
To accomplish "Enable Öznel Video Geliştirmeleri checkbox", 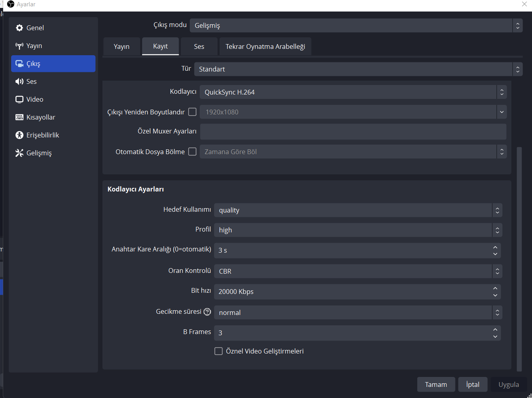I will [x=218, y=351].
